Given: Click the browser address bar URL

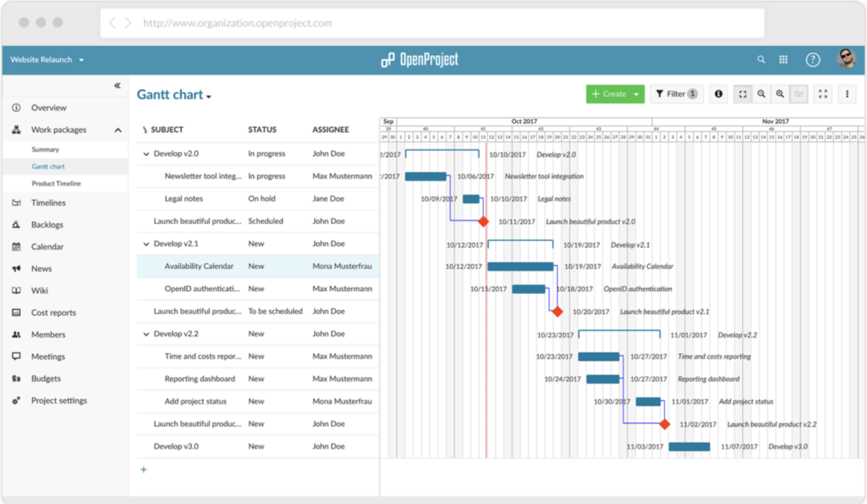Looking at the screenshot, I should 237,23.
